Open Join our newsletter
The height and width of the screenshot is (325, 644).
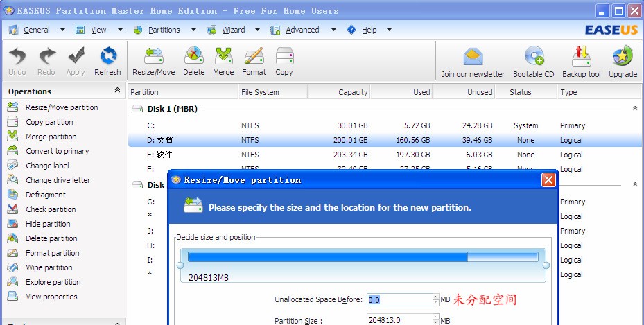pos(473,62)
